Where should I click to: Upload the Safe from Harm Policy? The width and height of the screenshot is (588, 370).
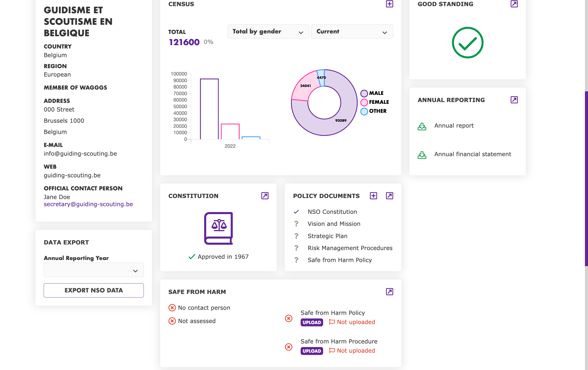pos(312,322)
